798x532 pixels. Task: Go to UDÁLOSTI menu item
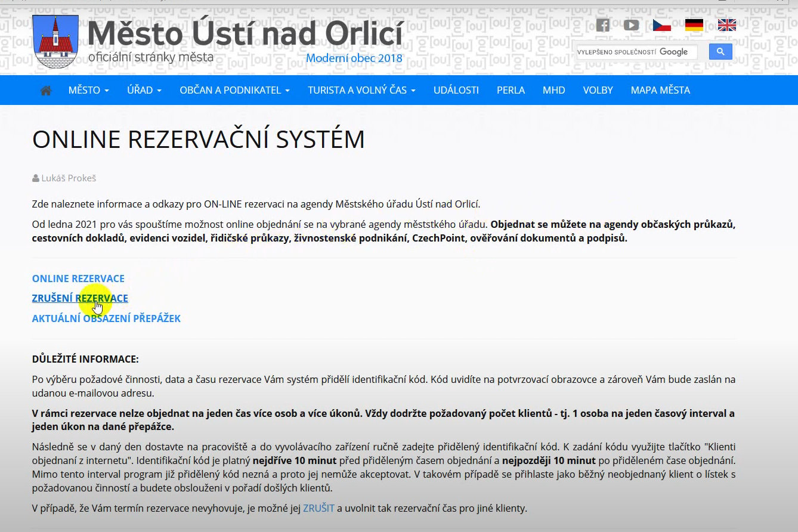(456, 91)
